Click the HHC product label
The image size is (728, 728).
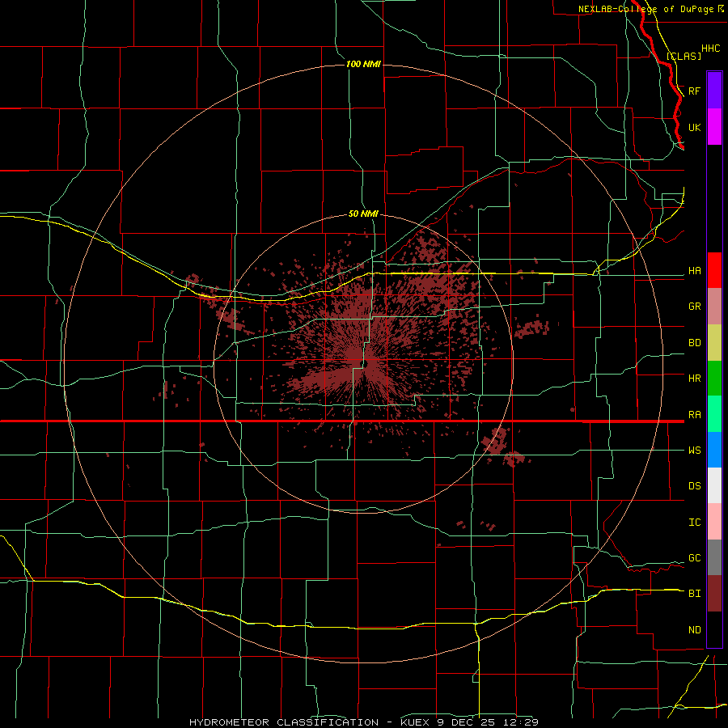coord(710,49)
